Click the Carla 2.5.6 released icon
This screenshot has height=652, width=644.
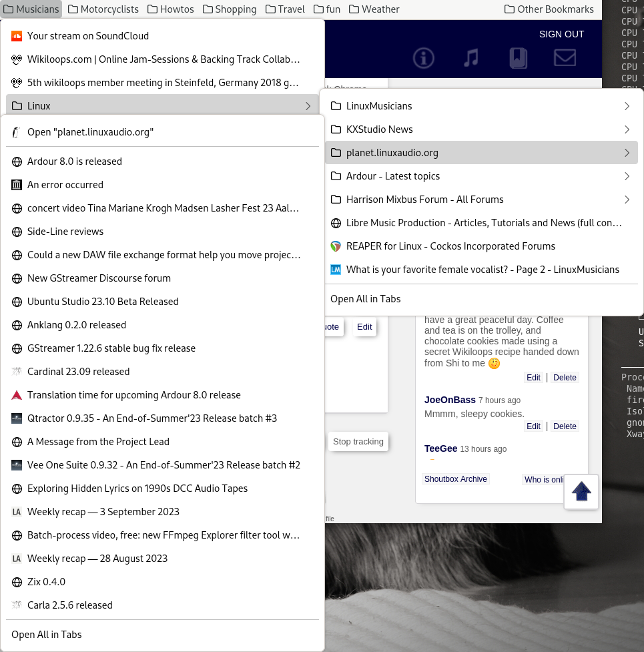click(17, 605)
